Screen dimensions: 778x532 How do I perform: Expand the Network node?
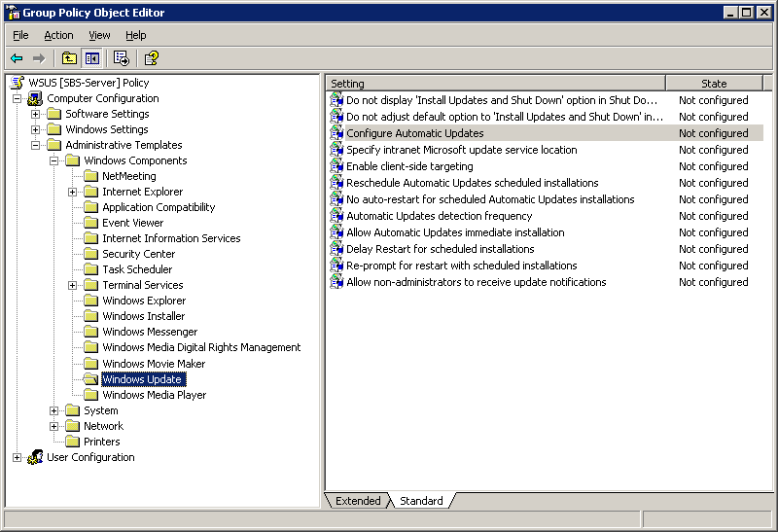(x=53, y=426)
